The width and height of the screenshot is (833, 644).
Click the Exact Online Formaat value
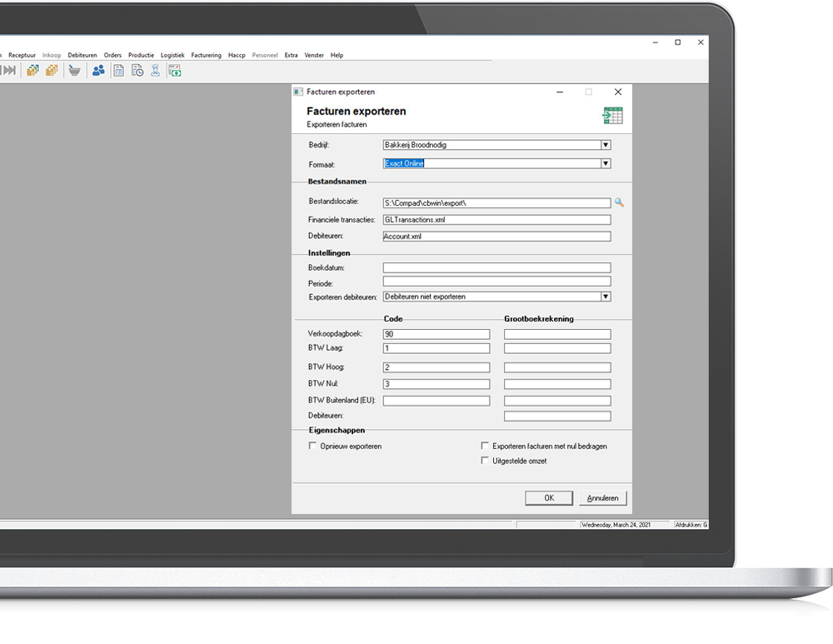point(404,163)
